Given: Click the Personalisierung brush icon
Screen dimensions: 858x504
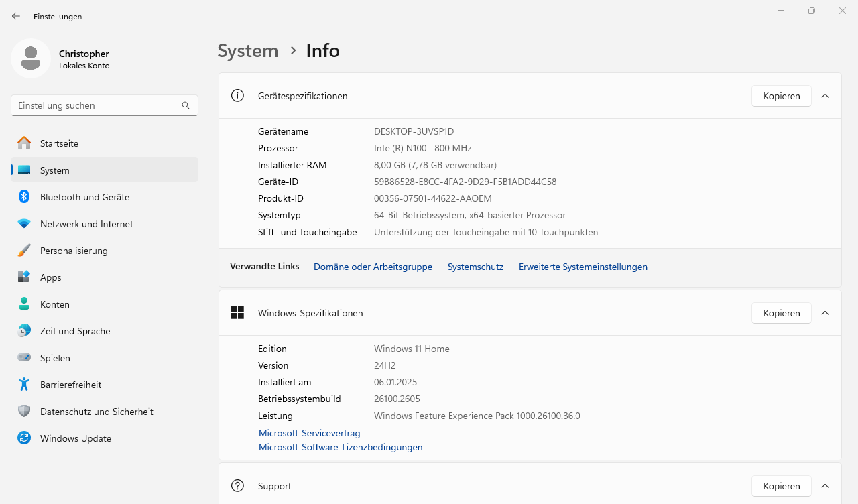Looking at the screenshot, I should point(24,251).
